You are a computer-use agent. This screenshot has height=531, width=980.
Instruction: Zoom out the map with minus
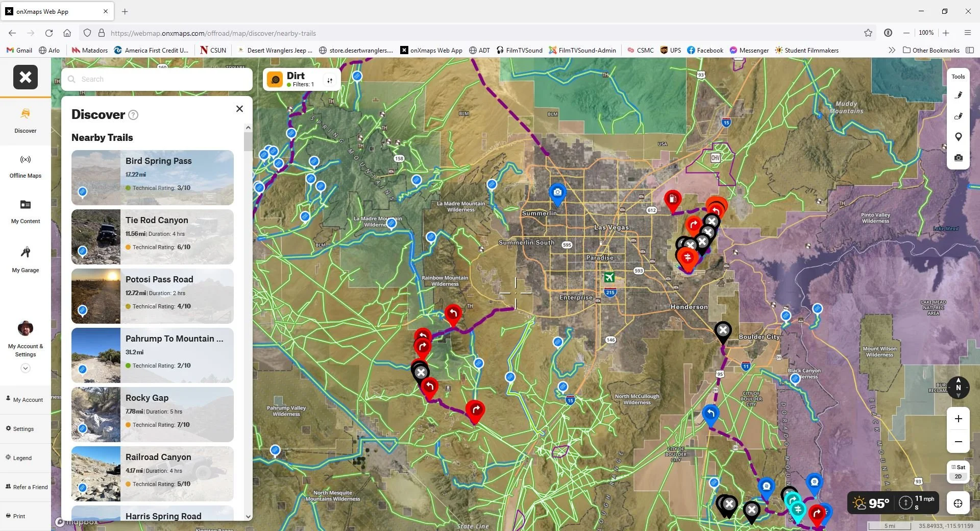click(x=959, y=442)
